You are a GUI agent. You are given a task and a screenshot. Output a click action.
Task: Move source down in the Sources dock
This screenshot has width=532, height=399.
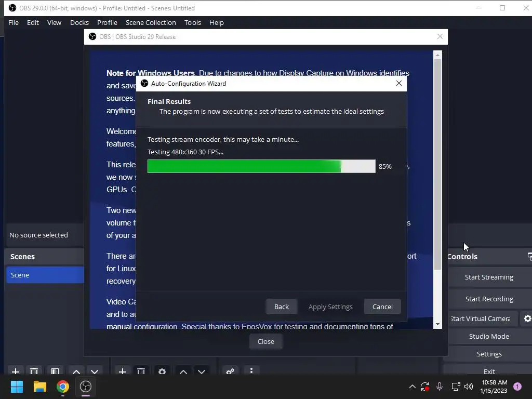click(x=202, y=371)
